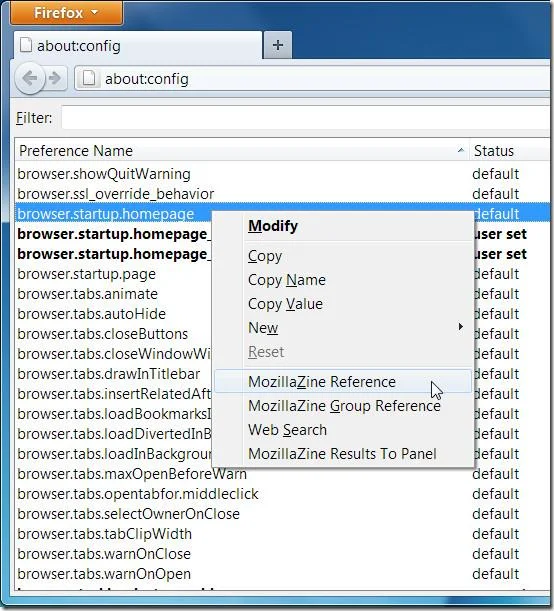The width and height of the screenshot is (554, 611).
Task: Open the orange Firefox menu button
Action: tap(67, 12)
